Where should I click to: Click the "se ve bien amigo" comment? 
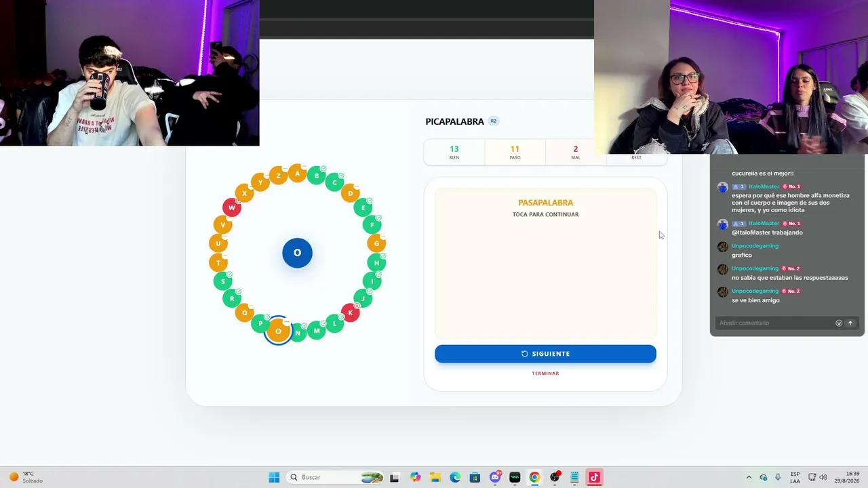pyautogui.click(x=755, y=300)
